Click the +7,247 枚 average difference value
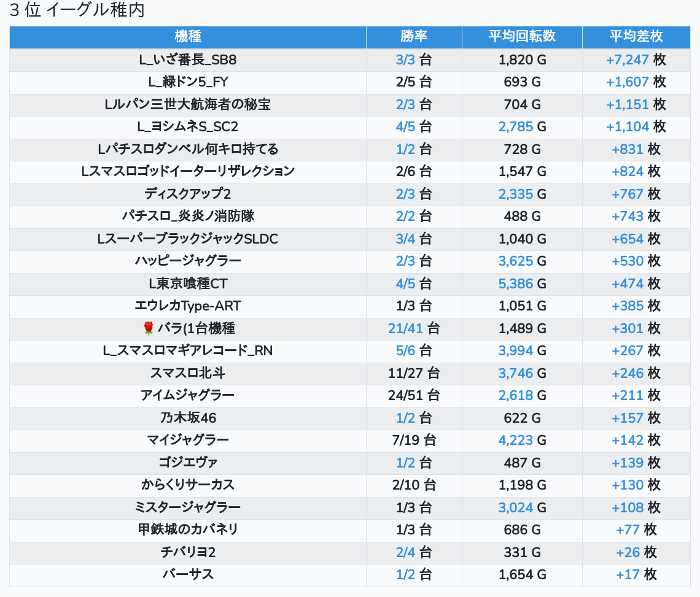 [x=636, y=60]
